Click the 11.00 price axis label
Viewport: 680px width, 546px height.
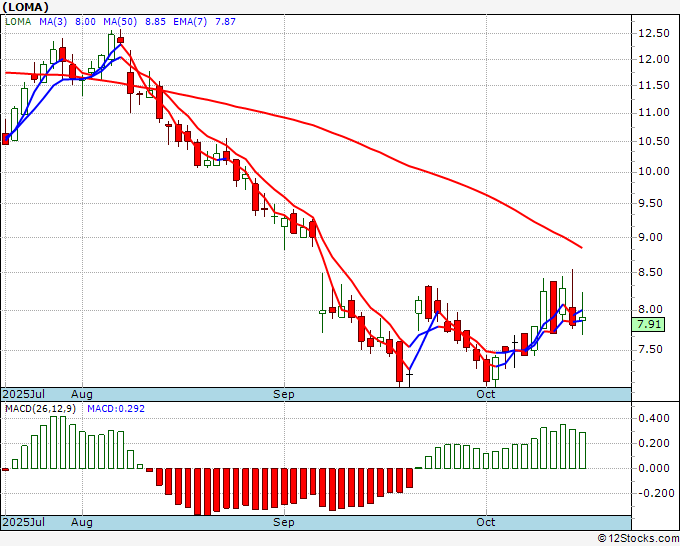[x=654, y=113]
